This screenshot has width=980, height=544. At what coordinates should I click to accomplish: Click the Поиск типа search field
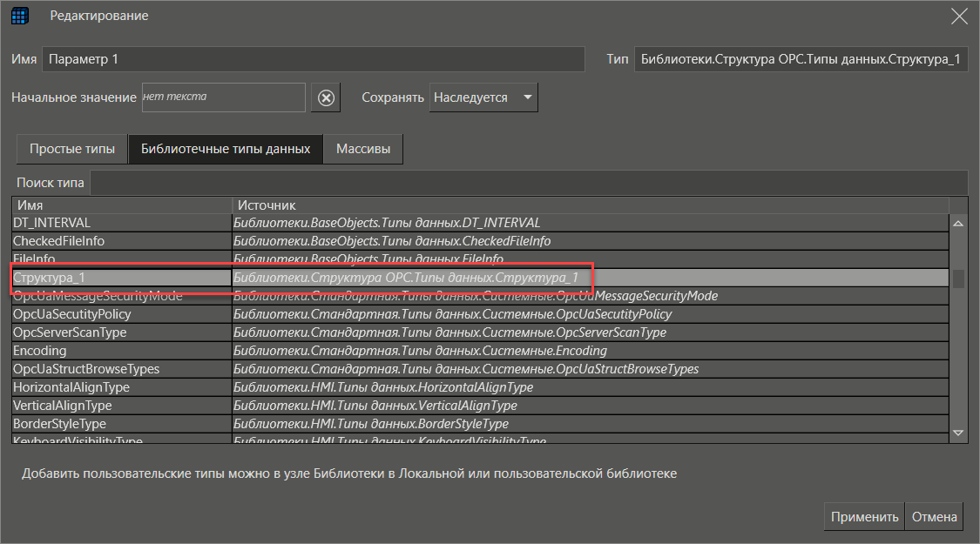(528, 183)
